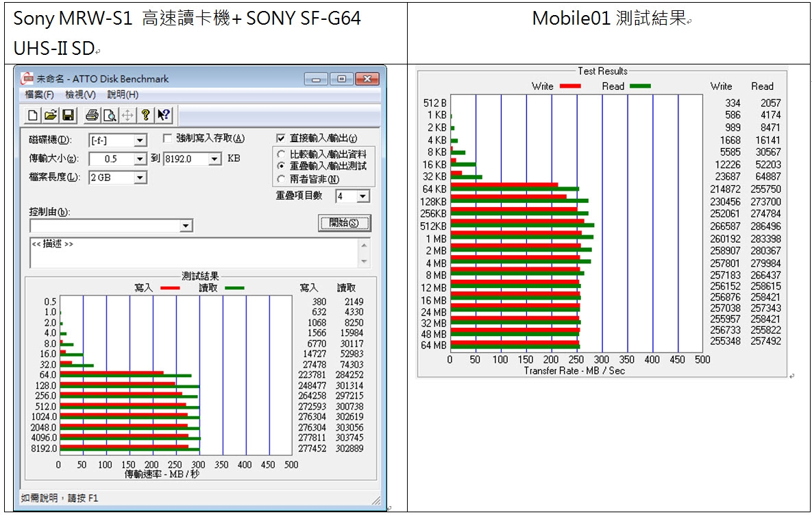Click the Mobile01 測試結果 table header

[609, 19]
